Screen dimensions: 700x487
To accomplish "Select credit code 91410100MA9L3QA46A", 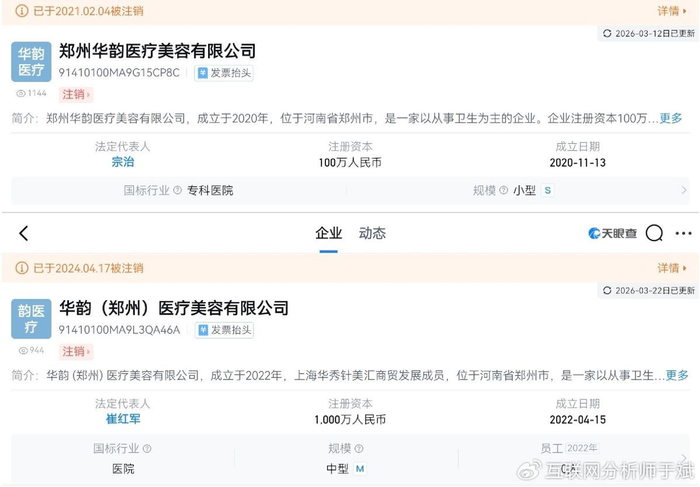I will [119, 330].
